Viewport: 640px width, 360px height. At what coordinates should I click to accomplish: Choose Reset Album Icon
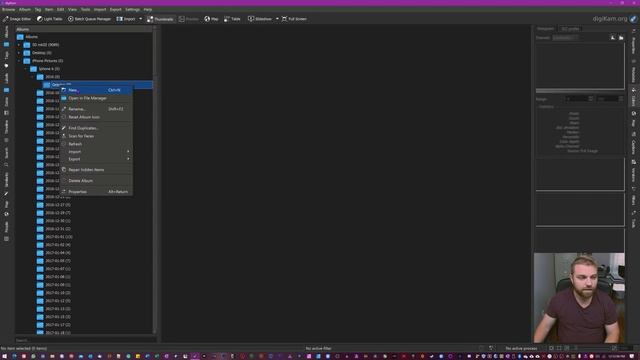(x=96, y=117)
